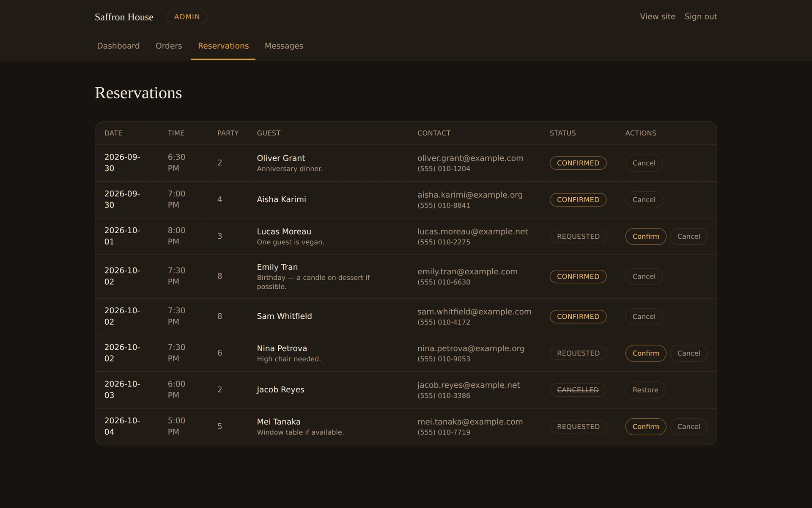Cancel Sam Whitfield's reservation
The width and height of the screenshot is (812, 508).
tap(644, 317)
